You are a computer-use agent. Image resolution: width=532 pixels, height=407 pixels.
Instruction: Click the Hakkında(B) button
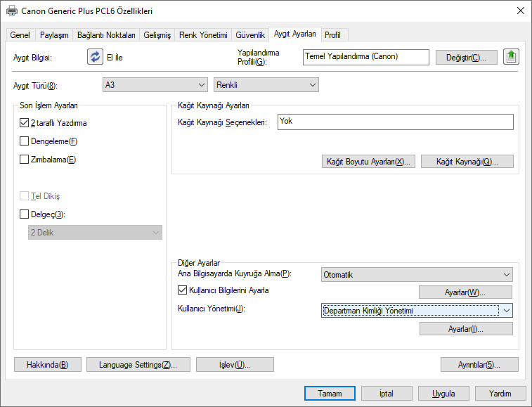(48, 365)
